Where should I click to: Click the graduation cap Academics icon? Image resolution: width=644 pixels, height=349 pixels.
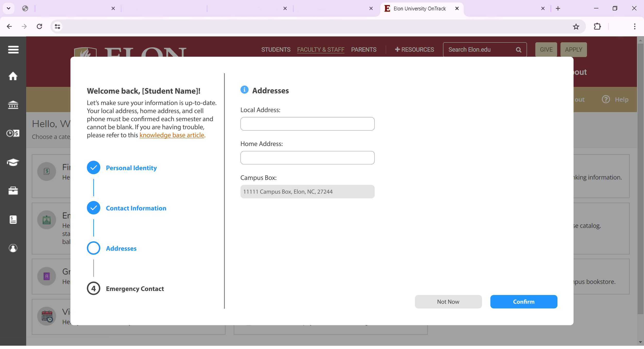pyautogui.click(x=13, y=162)
